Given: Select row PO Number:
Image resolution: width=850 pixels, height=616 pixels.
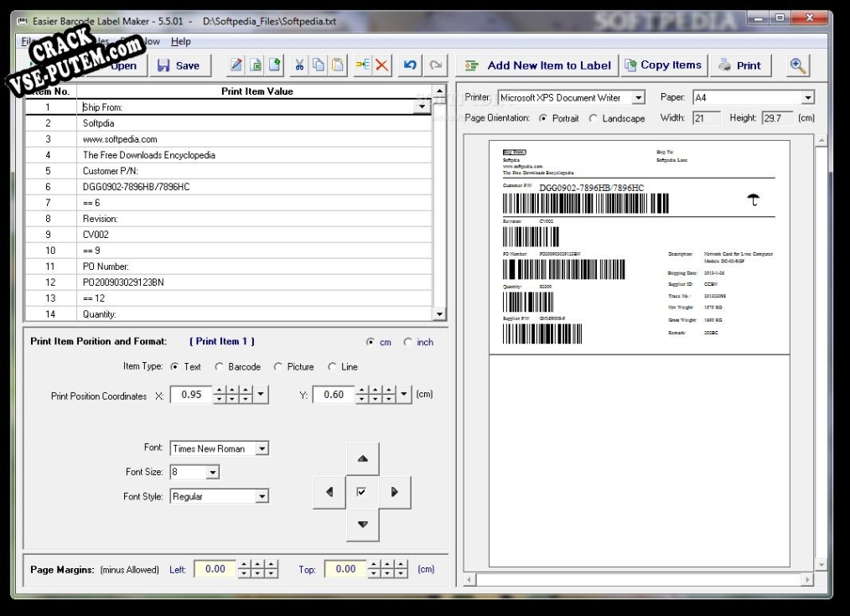Looking at the screenshot, I should pyautogui.click(x=228, y=267).
